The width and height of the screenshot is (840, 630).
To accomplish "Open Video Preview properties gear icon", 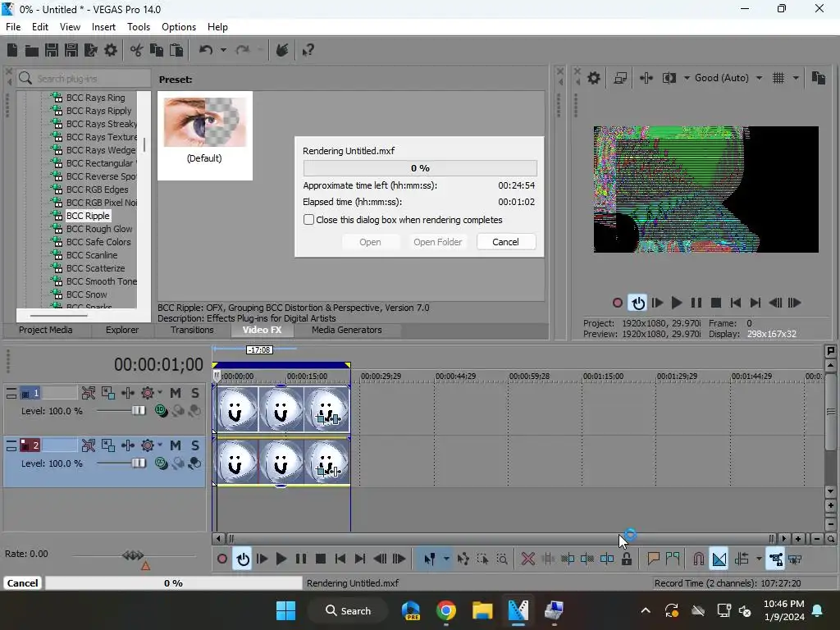I will [x=594, y=78].
